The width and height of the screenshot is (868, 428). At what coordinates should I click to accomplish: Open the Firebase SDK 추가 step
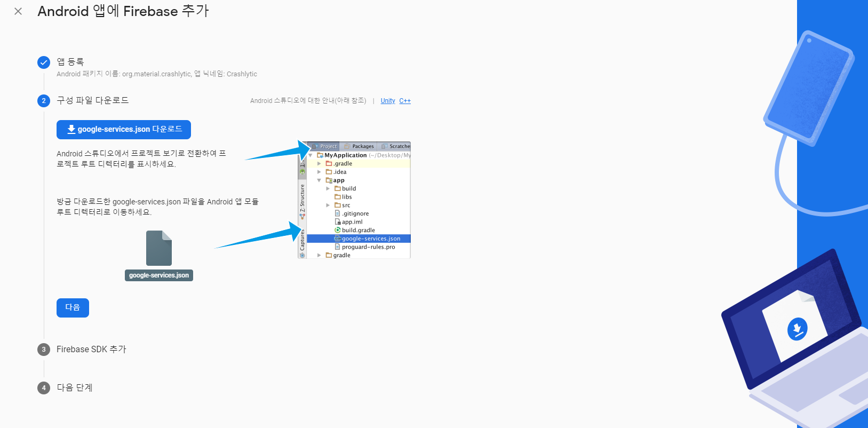coord(91,350)
